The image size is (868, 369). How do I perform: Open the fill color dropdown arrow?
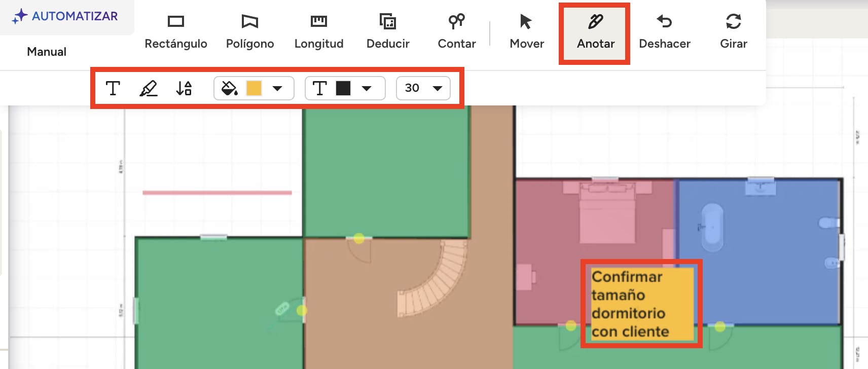(277, 88)
